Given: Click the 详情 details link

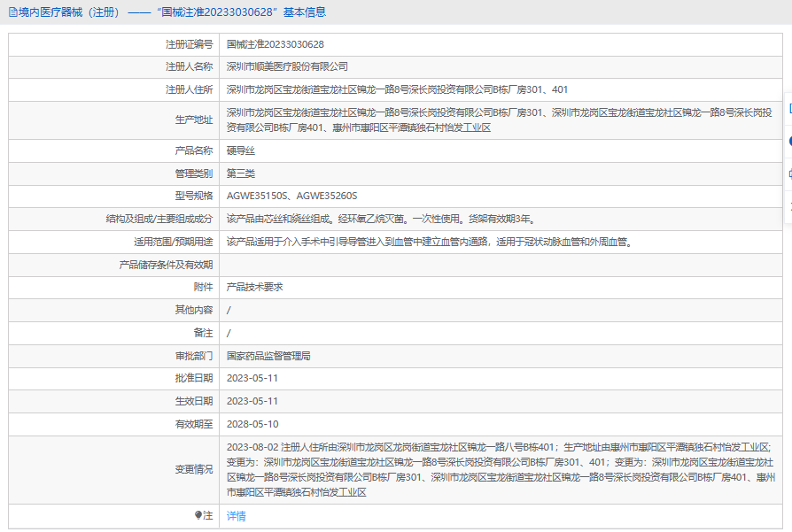Looking at the screenshot, I should 236,516.
